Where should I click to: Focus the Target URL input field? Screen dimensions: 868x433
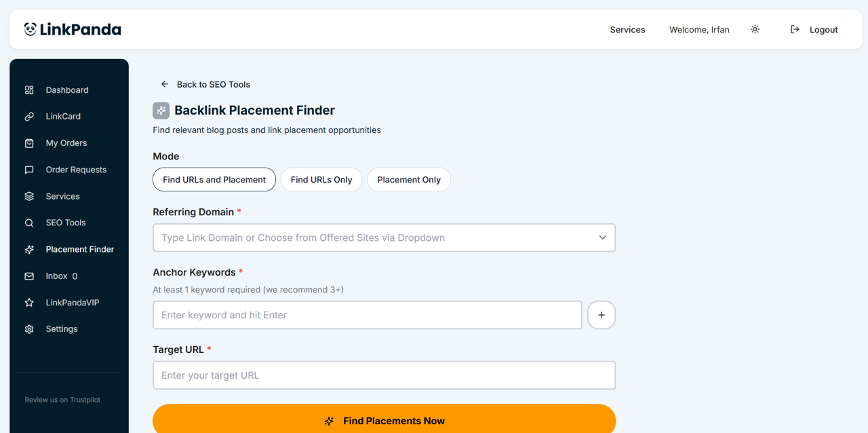tap(384, 375)
